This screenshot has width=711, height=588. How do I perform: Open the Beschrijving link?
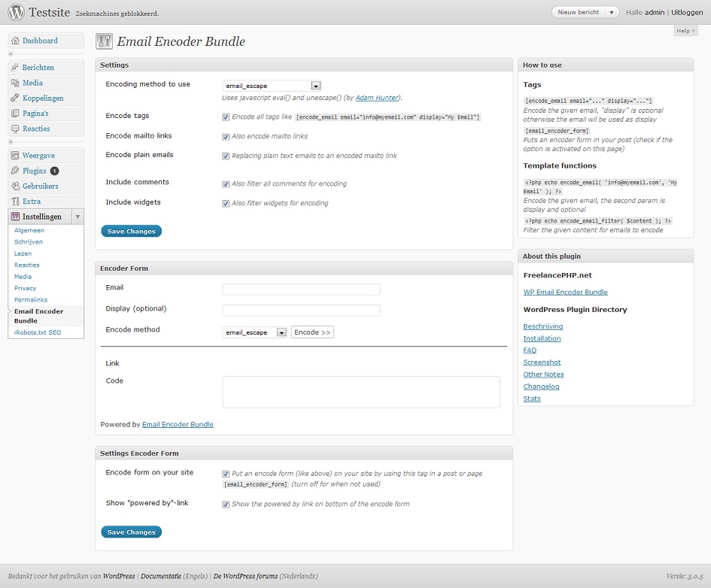click(542, 326)
